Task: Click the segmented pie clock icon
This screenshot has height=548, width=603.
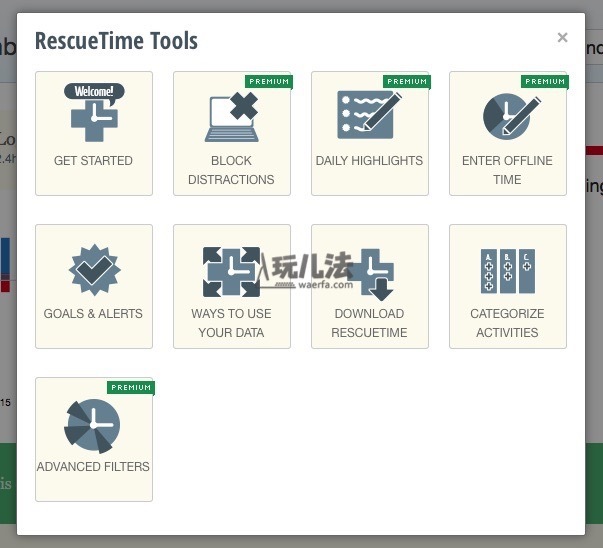Action: [x=92, y=425]
